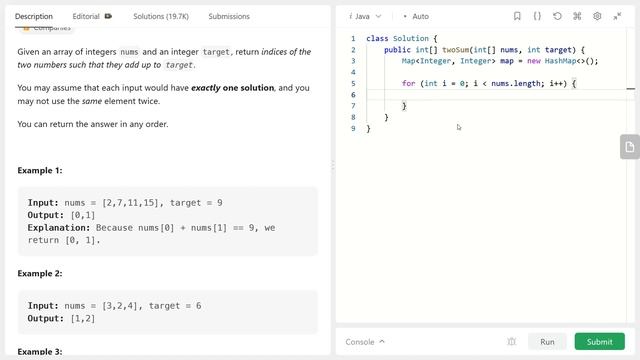Click the HashMap declaration on line 3
This screenshot has width=640, height=360.
pyautogui.click(x=500, y=61)
